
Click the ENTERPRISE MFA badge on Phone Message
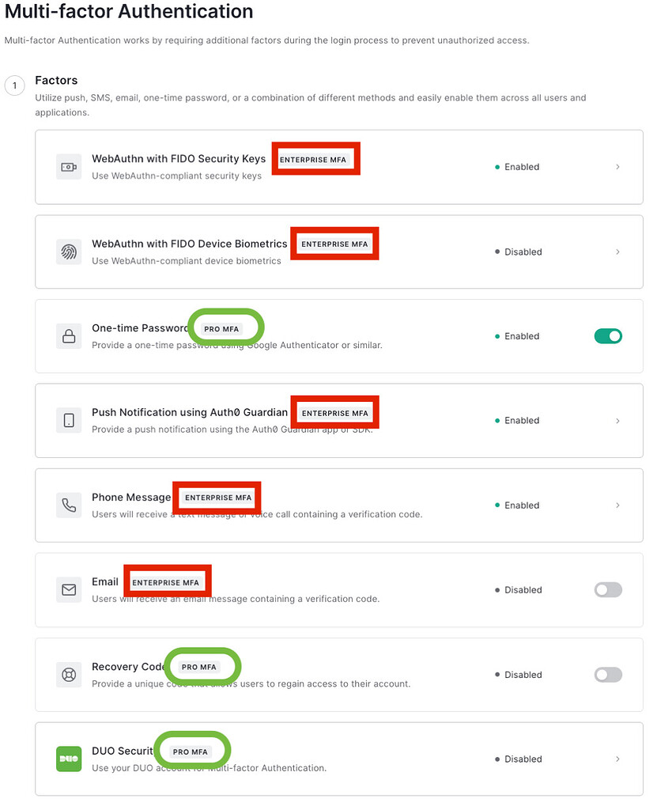(217, 498)
